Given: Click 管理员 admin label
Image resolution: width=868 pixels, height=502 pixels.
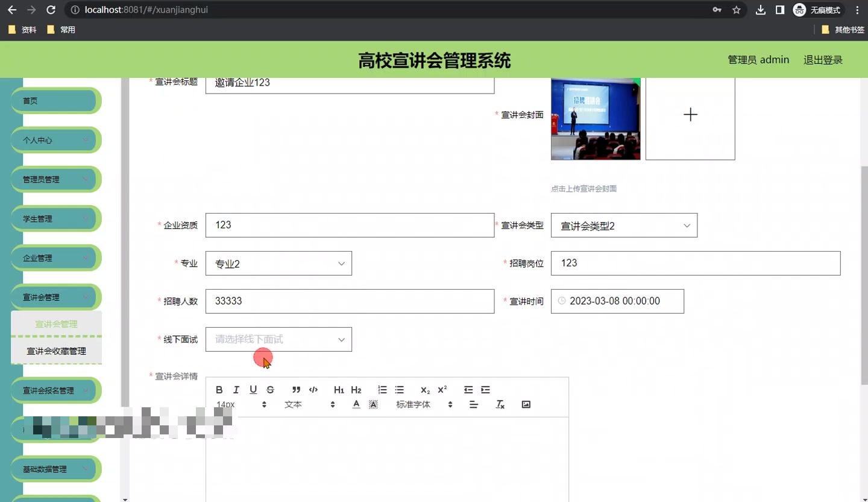Looking at the screenshot, I should [x=758, y=60].
